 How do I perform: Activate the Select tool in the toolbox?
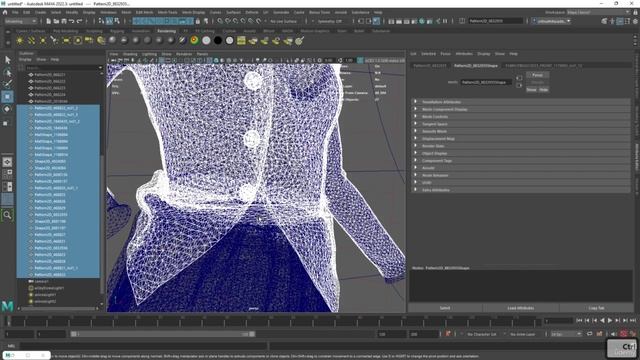[x=7, y=60]
